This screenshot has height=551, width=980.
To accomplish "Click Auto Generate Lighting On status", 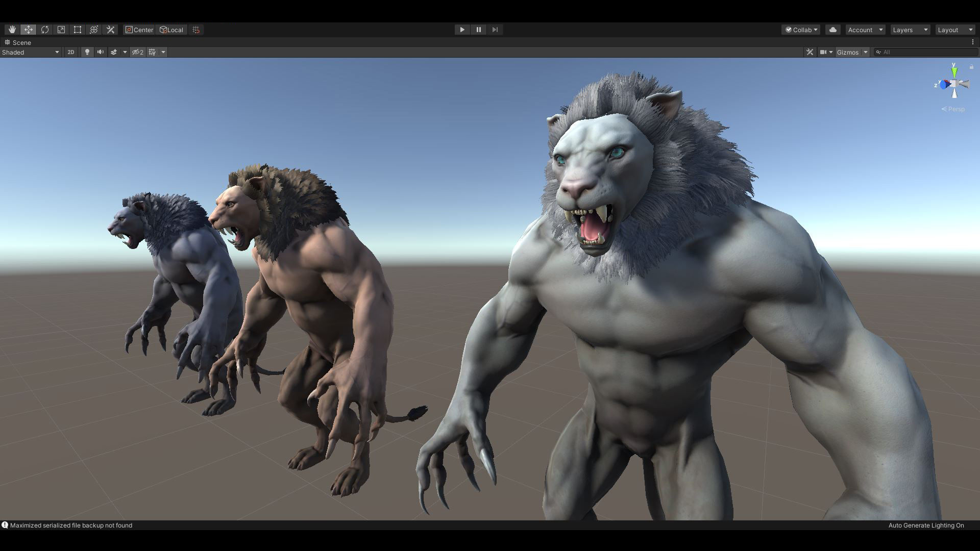I will tap(926, 525).
